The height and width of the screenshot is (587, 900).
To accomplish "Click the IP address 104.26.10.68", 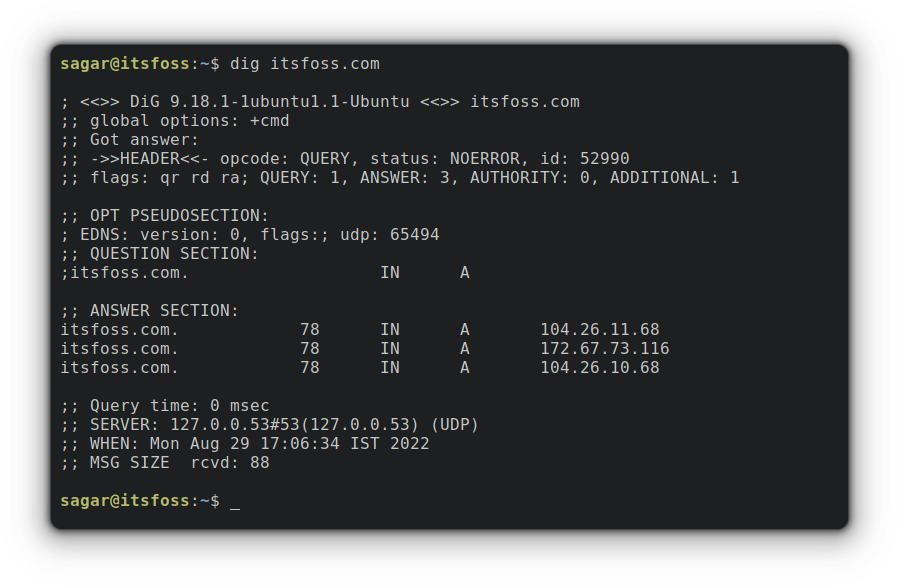I will [x=599, y=368].
